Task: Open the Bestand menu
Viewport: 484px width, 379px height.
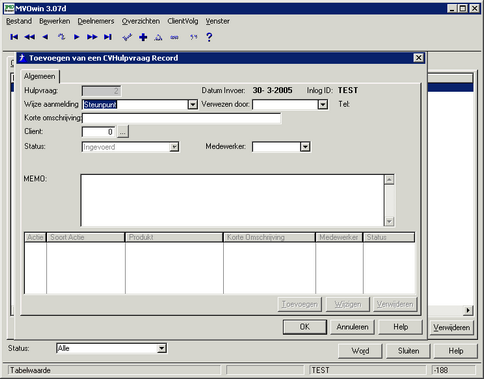Action: point(19,21)
